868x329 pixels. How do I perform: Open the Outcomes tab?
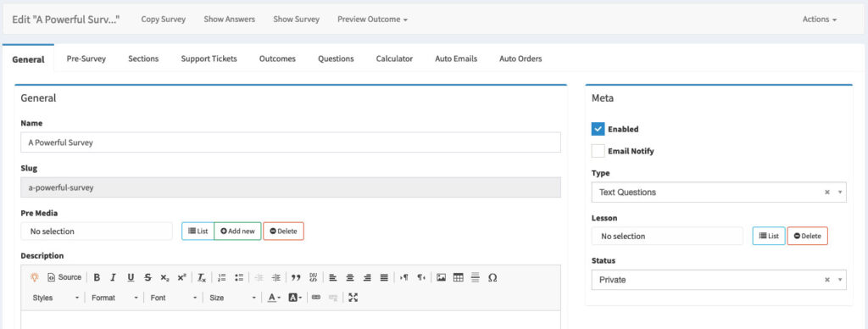point(277,59)
